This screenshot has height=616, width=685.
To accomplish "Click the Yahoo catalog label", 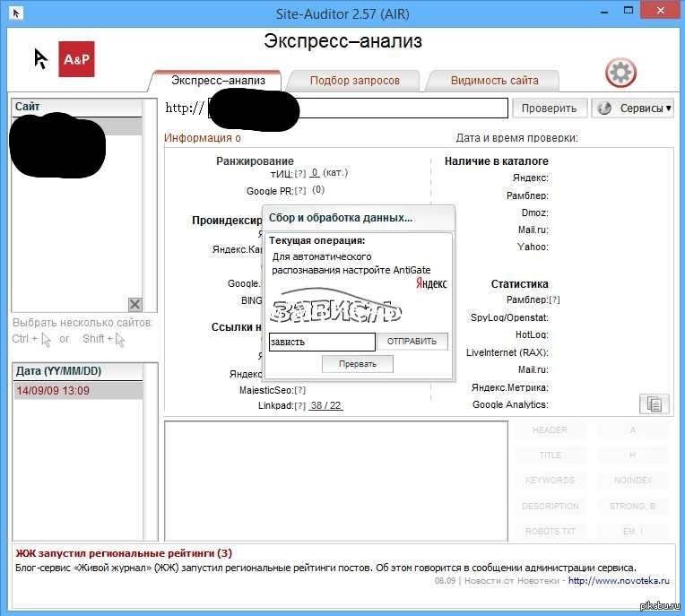I will (x=533, y=247).
